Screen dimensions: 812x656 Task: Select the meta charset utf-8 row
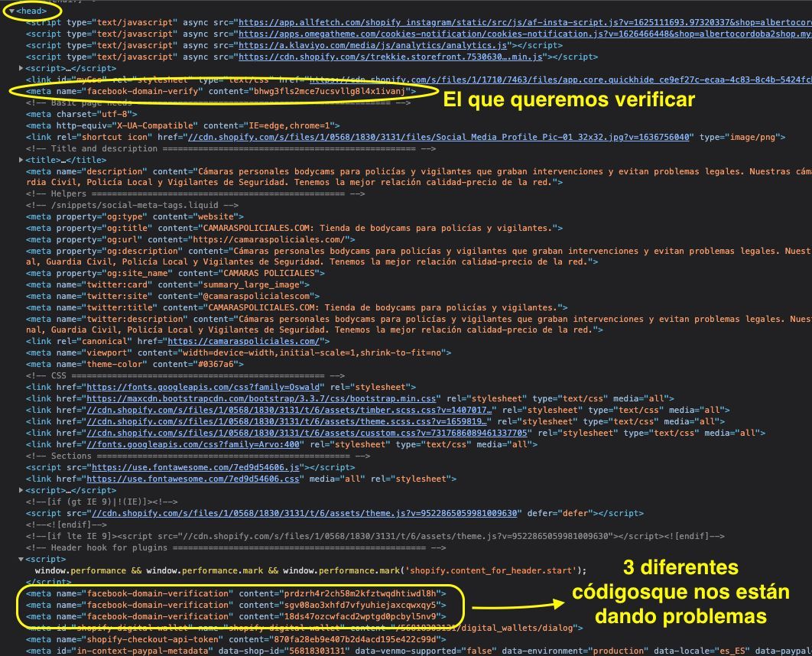click(x=81, y=114)
